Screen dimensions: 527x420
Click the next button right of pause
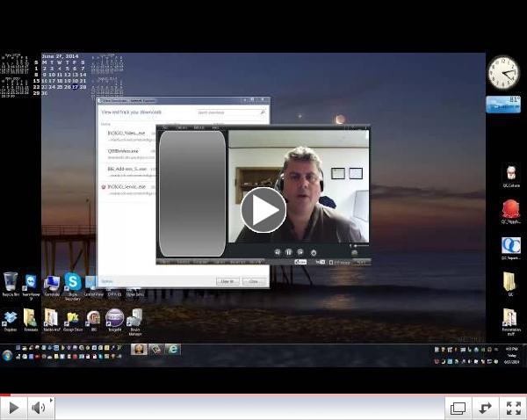point(300,252)
